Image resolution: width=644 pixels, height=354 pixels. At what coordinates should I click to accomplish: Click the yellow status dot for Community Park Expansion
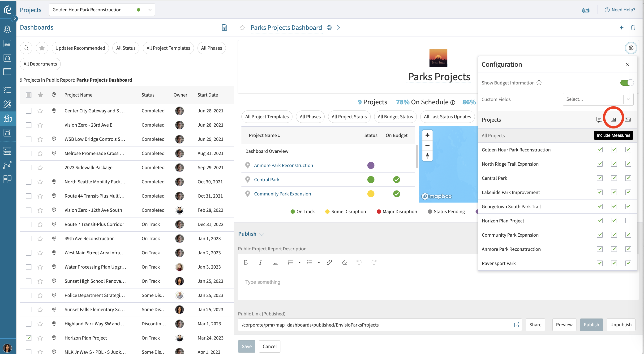[370, 194]
